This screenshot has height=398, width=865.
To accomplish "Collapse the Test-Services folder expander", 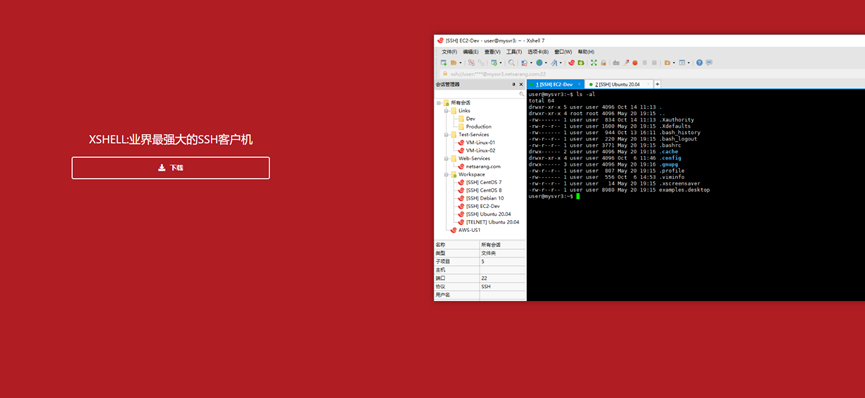I will [x=446, y=135].
